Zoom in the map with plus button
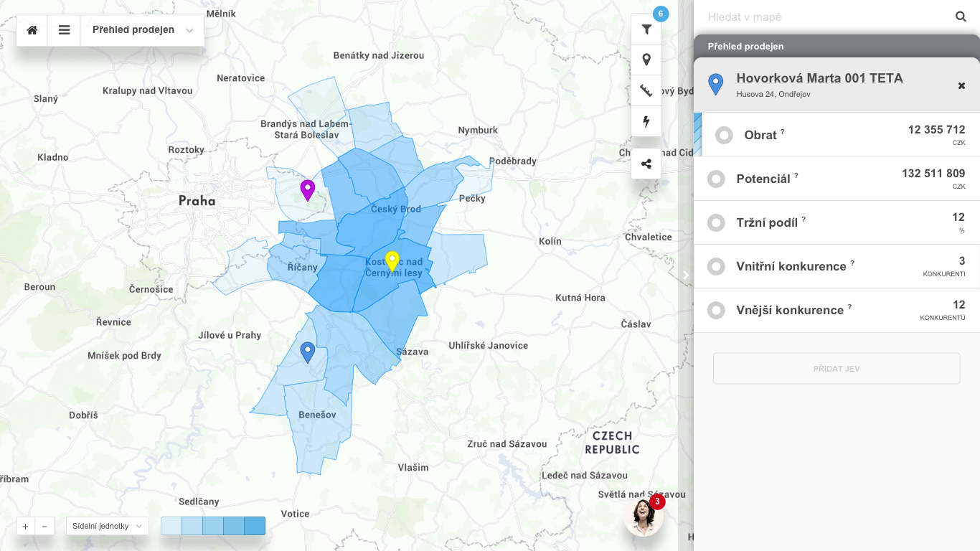The image size is (980, 551). (x=26, y=526)
